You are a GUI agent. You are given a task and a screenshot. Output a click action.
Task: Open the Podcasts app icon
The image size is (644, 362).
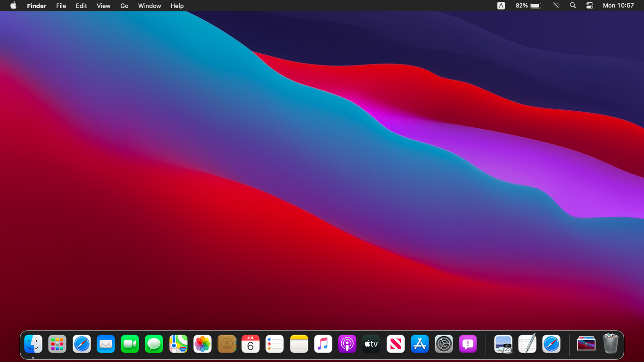pos(347,344)
